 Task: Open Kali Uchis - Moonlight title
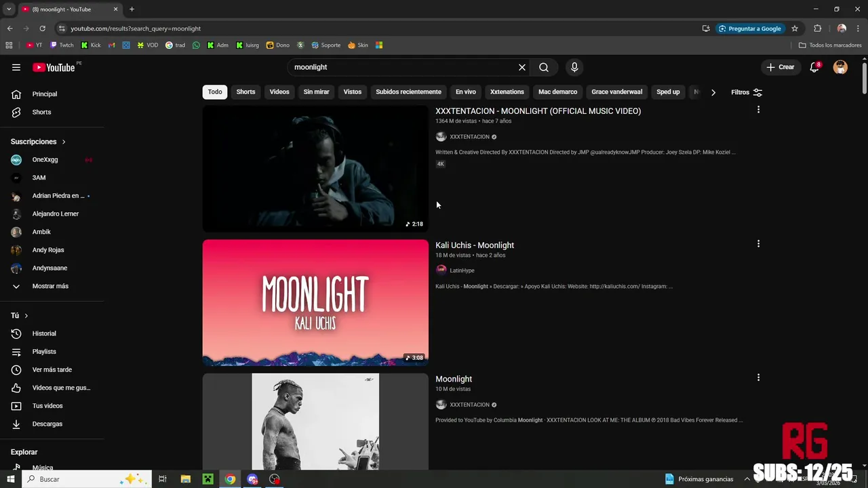tap(475, 245)
